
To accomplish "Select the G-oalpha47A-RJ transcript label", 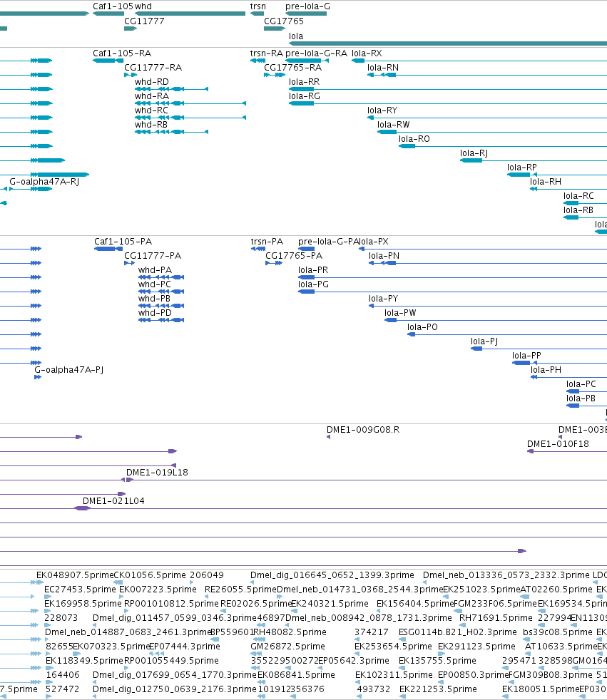I will (44, 182).
